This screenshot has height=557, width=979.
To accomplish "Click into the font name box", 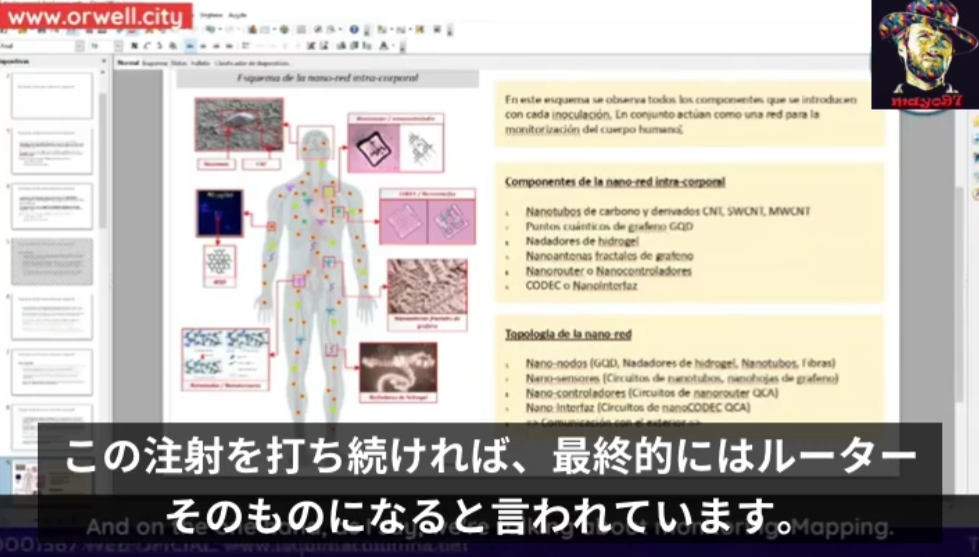I will tap(37, 46).
